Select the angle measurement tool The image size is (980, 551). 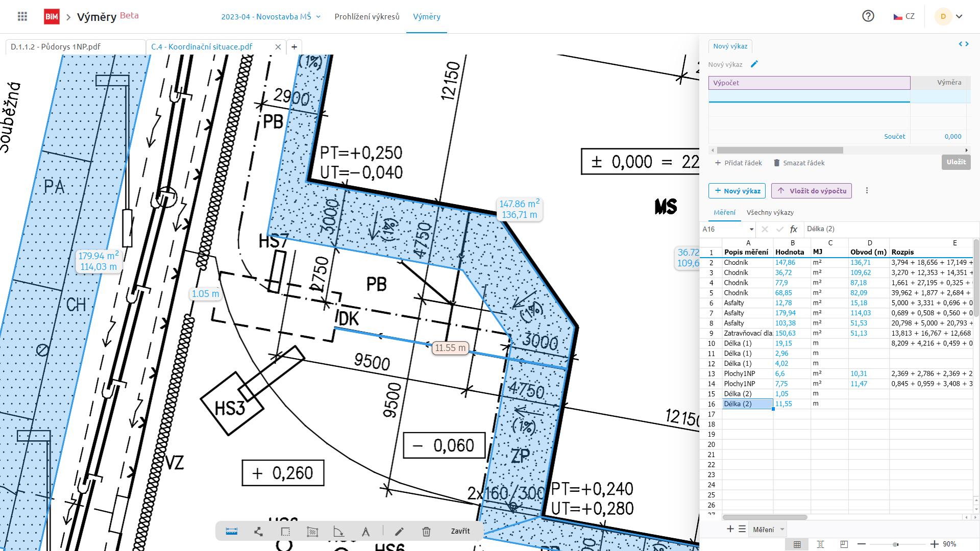point(338,532)
